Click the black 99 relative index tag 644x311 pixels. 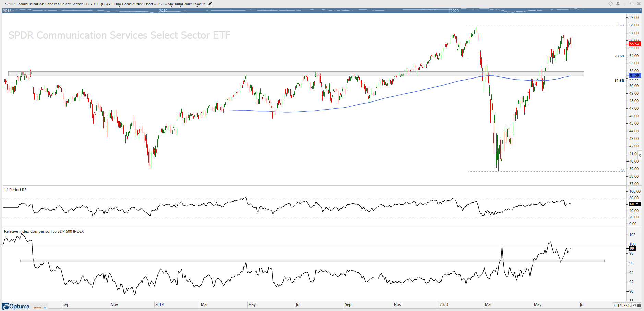tap(632, 248)
